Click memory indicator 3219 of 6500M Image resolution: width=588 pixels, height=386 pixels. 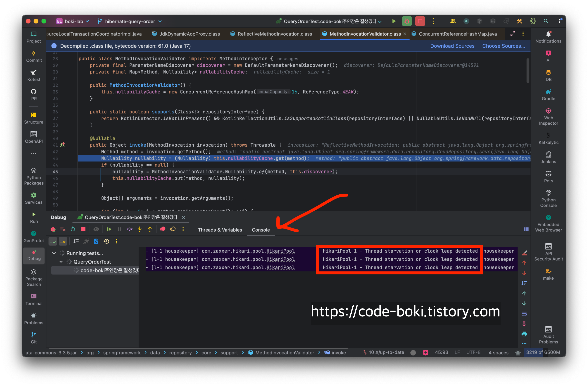coord(543,352)
